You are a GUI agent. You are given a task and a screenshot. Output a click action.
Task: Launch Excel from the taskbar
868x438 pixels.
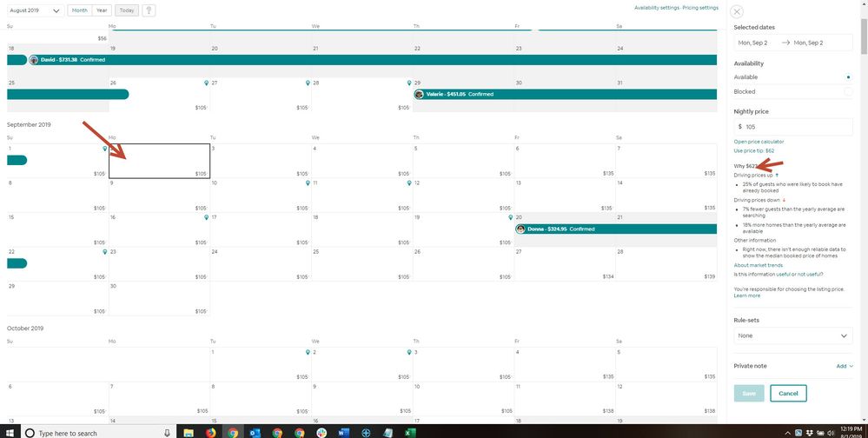410,432
